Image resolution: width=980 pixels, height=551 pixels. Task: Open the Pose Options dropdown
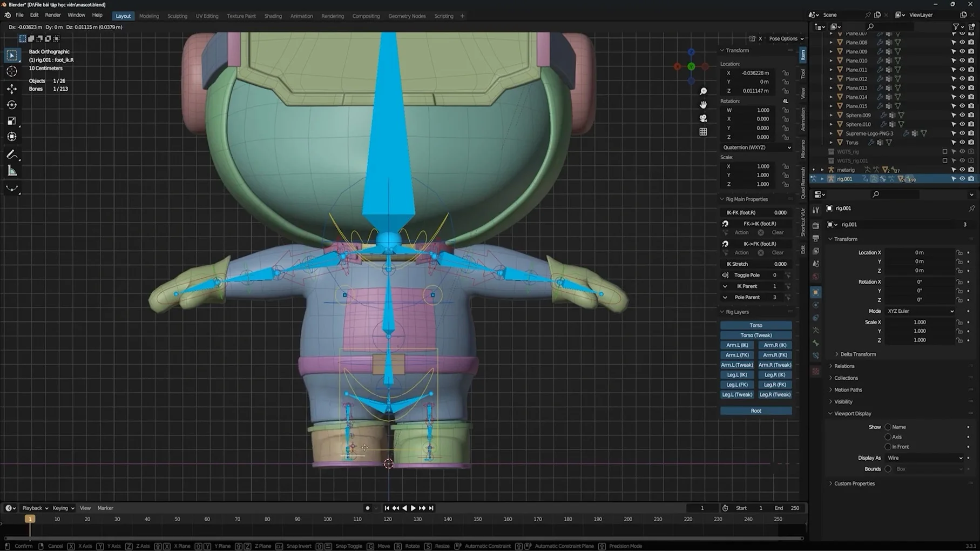[x=786, y=38]
